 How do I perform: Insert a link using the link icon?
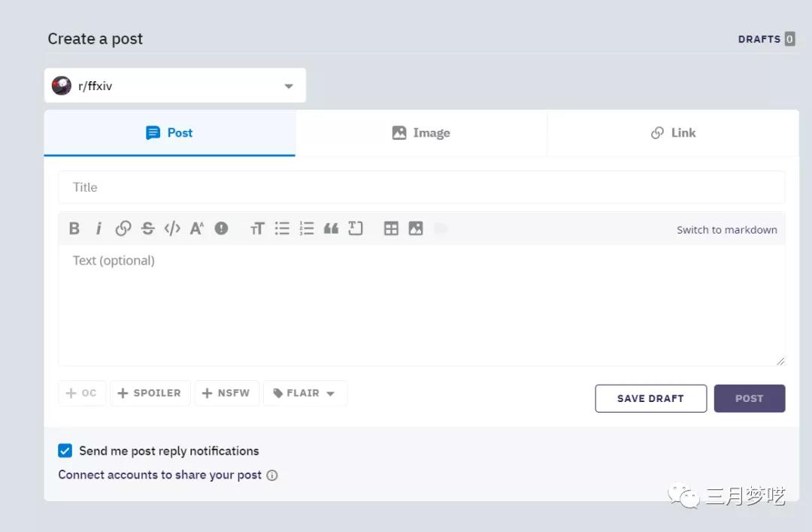(123, 228)
